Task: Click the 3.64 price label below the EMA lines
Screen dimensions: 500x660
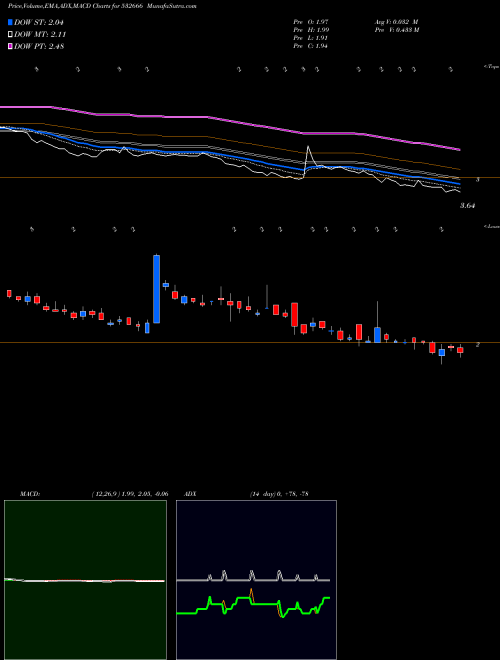Action: 467,206
